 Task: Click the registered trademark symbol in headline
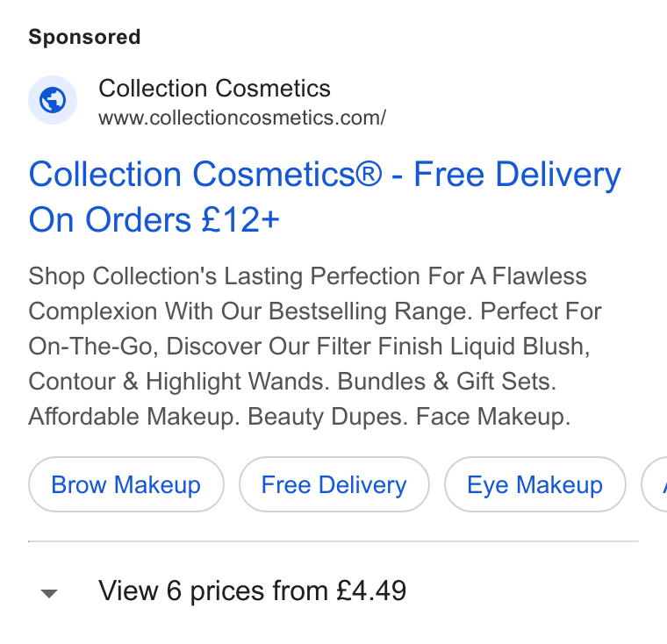(x=369, y=175)
